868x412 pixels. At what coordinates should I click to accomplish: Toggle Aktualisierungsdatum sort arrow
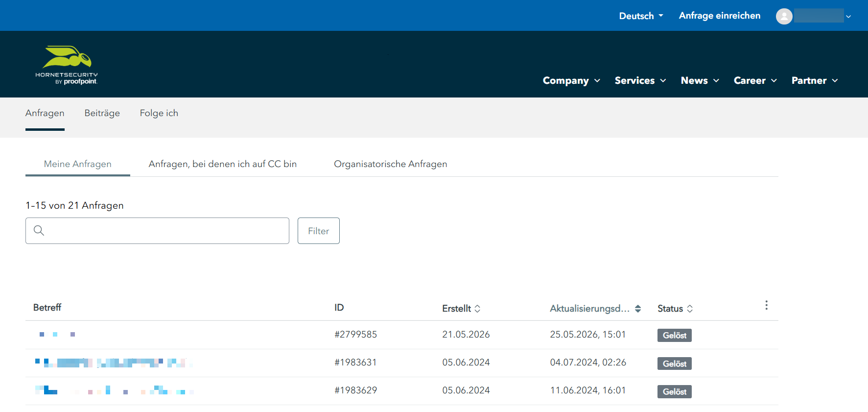638,309
